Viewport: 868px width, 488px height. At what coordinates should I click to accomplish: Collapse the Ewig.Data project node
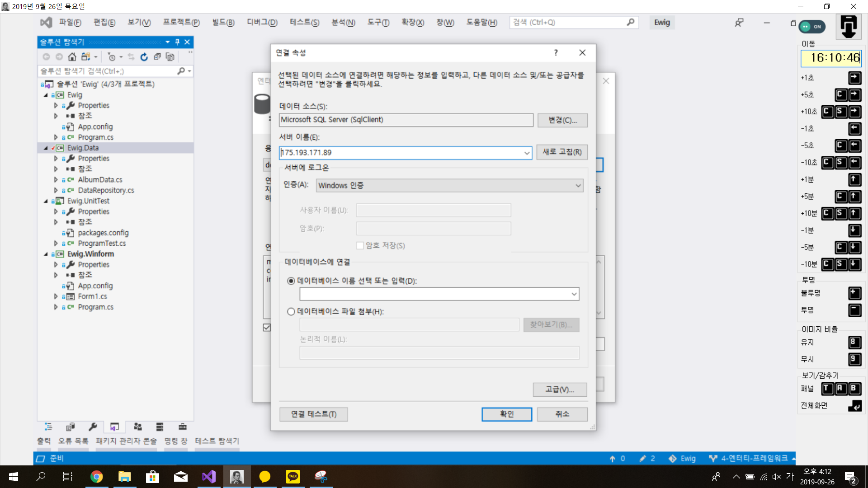(46, 148)
